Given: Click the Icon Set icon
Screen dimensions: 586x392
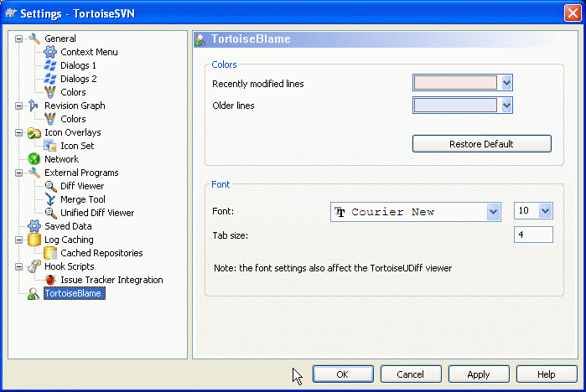Looking at the screenshot, I should click(50, 146).
